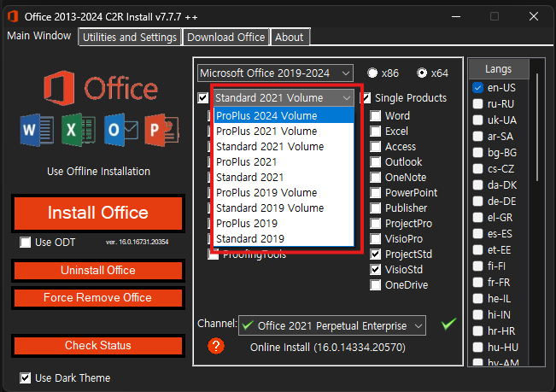
Task: Click the Install Office button
Action: click(98, 213)
